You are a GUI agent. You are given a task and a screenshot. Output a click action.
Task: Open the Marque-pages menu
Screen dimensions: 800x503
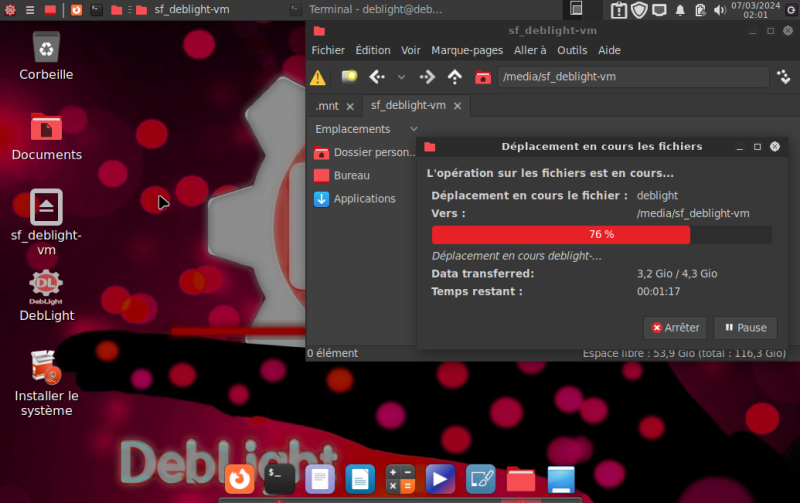pyautogui.click(x=467, y=50)
